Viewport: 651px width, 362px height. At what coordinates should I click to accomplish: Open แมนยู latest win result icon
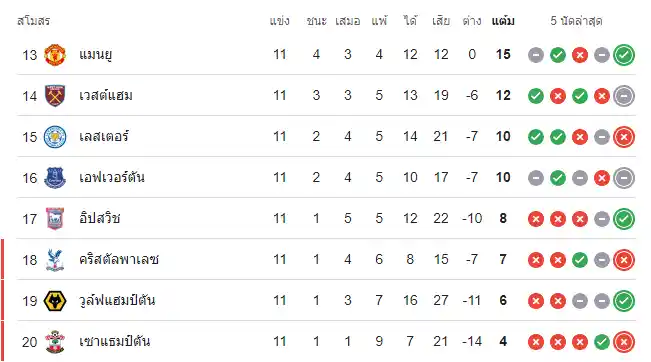[x=624, y=55]
